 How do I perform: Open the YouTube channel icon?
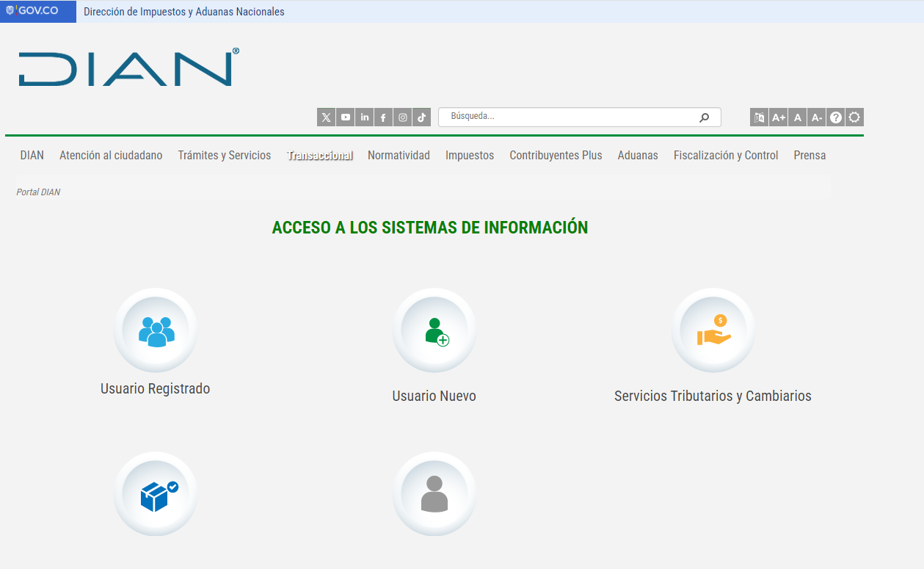point(346,117)
